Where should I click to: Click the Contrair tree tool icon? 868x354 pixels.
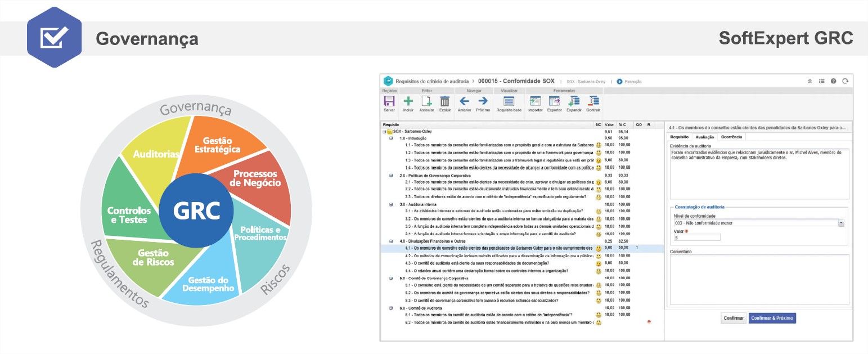coord(593,101)
